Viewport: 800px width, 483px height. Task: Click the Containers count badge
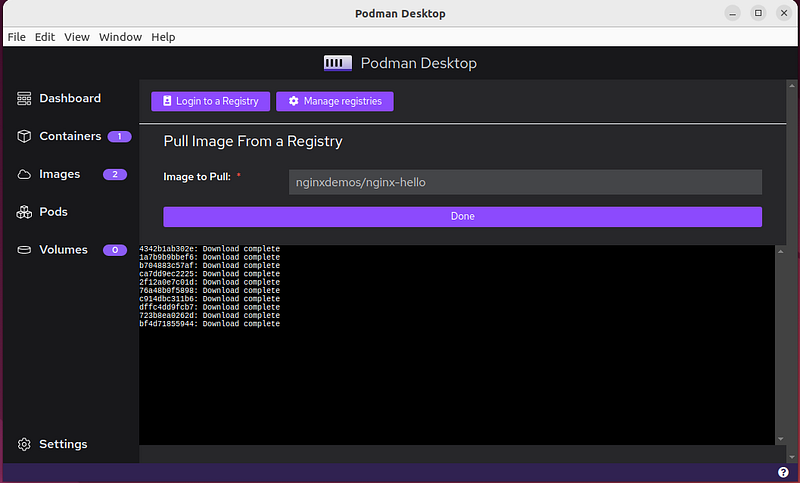[119, 136]
